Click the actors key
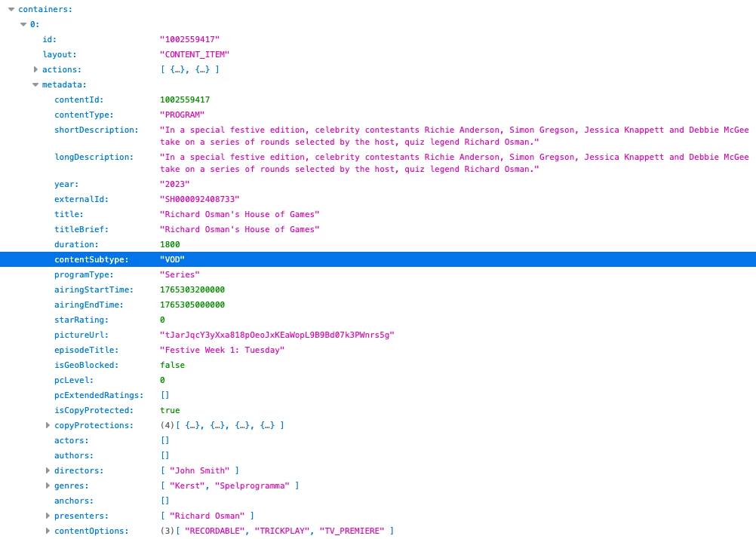The height and width of the screenshot is (539, 756). coord(71,441)
